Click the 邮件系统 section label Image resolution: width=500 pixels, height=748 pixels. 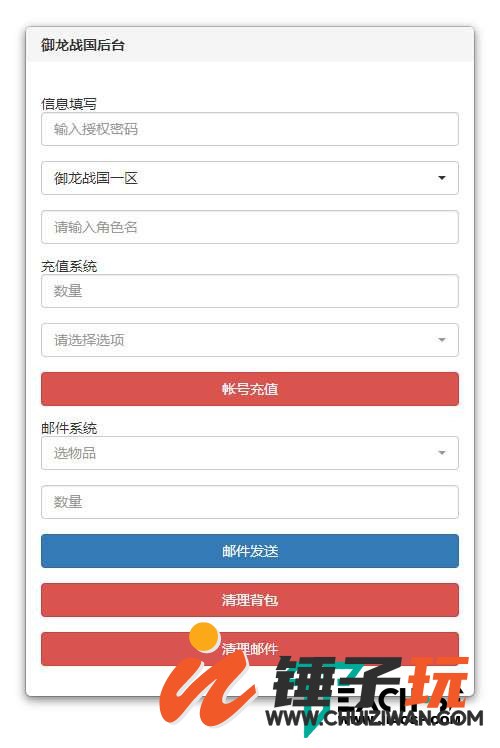[69, 428]
